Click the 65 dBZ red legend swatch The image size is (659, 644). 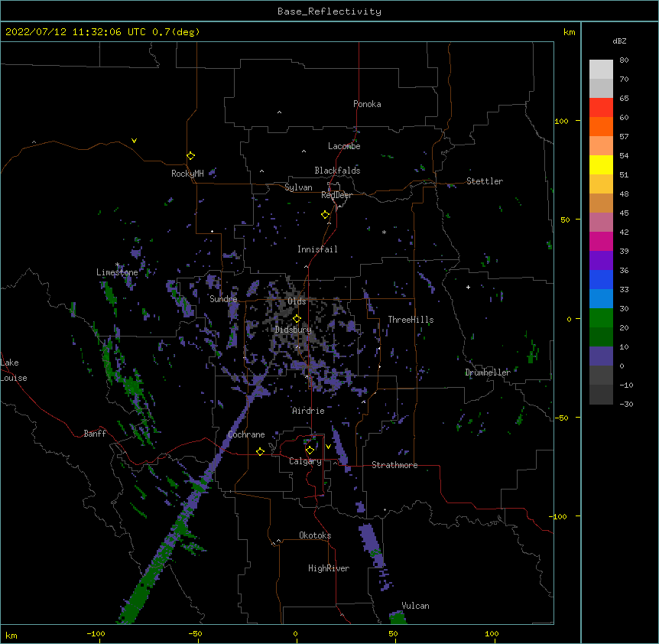pos(601,107)
